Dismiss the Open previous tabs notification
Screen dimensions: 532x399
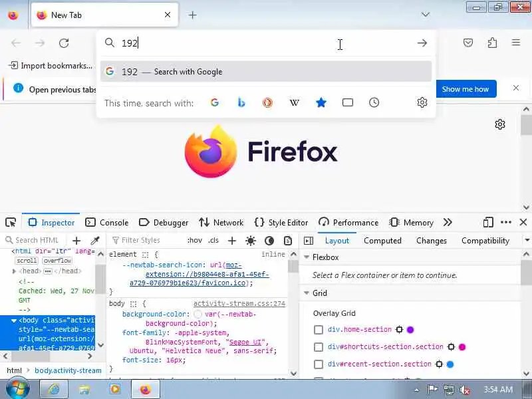pyautogui.click(x=516, y=88)
